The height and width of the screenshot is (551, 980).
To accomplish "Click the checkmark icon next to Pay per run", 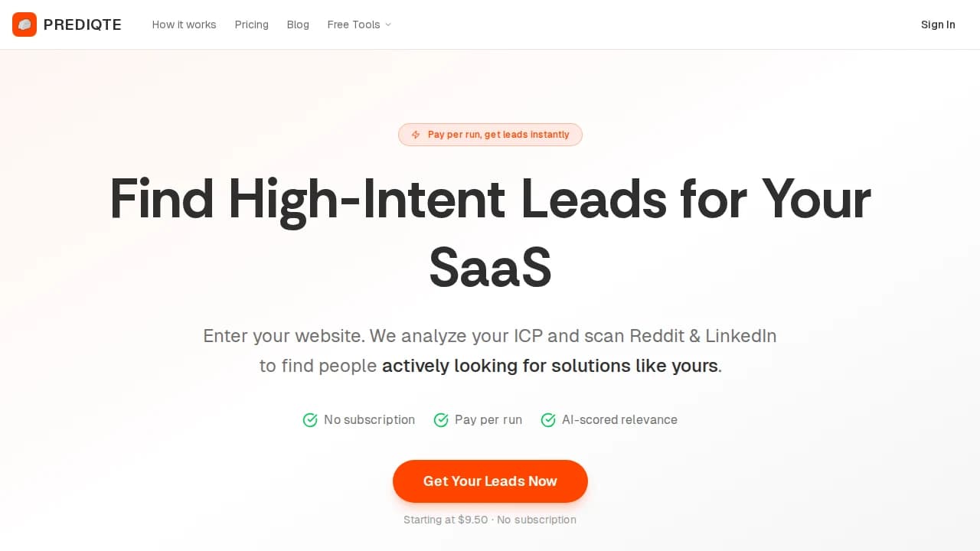I will tap(441, 419).
